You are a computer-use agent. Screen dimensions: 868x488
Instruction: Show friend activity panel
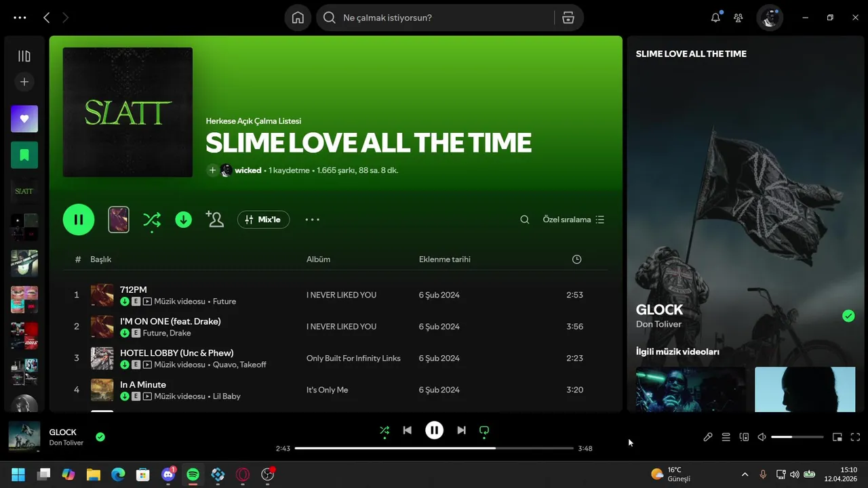tap(738, 18)
